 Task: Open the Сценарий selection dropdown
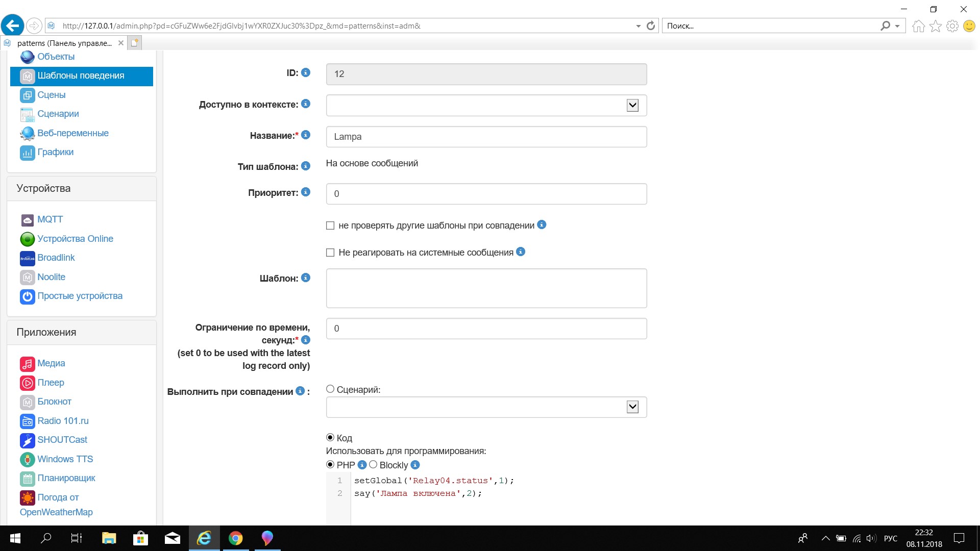(x=632, y=407)
